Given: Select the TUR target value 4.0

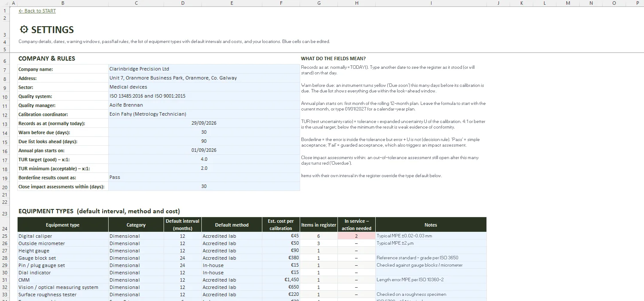Looking at the screenshot, I should [x=204, y=159].
